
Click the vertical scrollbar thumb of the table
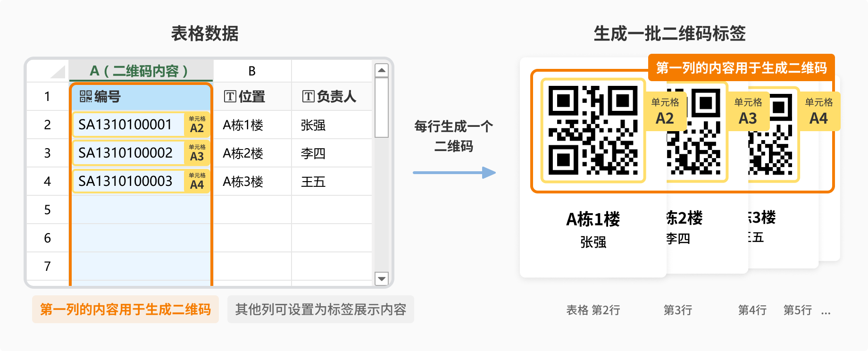point(382,108)
